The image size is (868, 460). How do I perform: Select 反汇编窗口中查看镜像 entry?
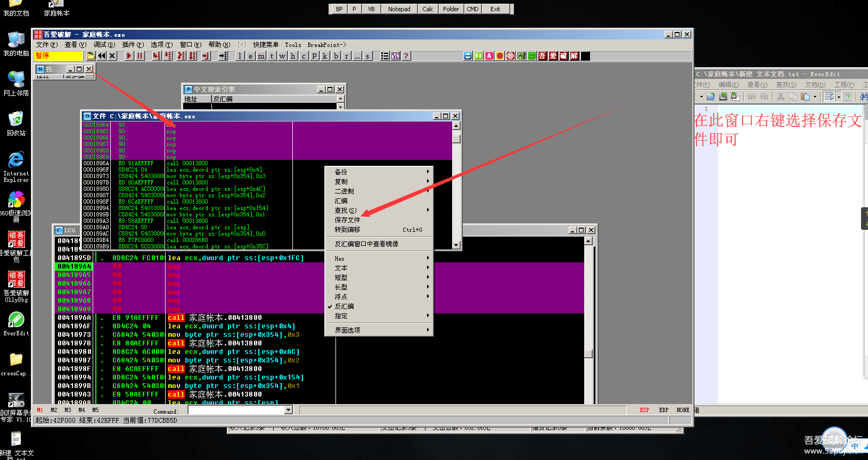point(379,244)
